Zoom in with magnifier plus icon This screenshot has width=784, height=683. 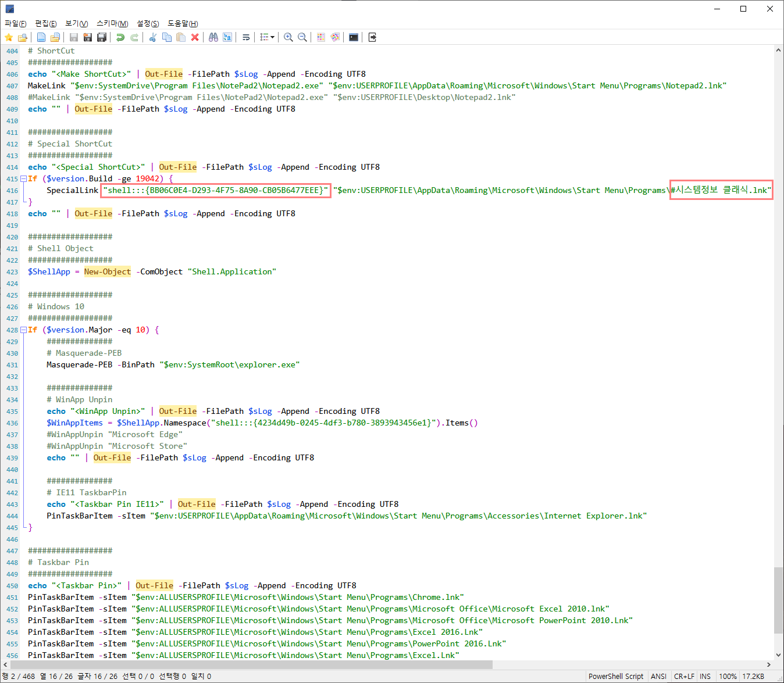288,37
